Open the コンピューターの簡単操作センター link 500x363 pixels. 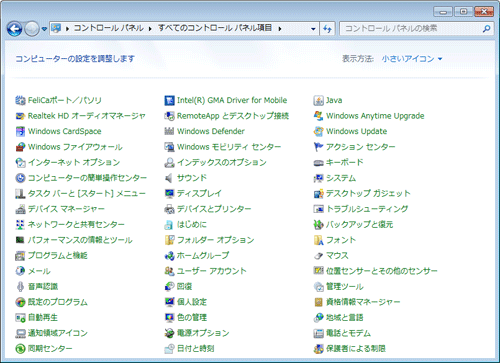pyautogui.click(x=87, y=178)
